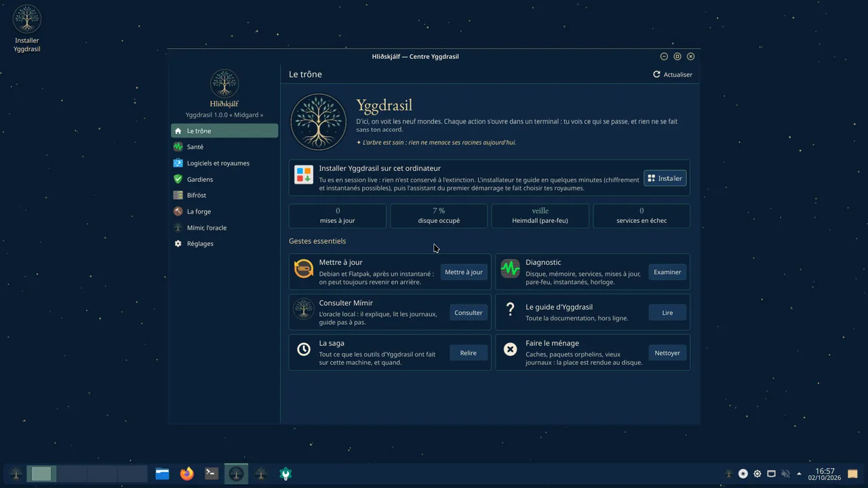Click Nettoyer for Faire le ménage
868x488 pixels.
pos(667,352)
